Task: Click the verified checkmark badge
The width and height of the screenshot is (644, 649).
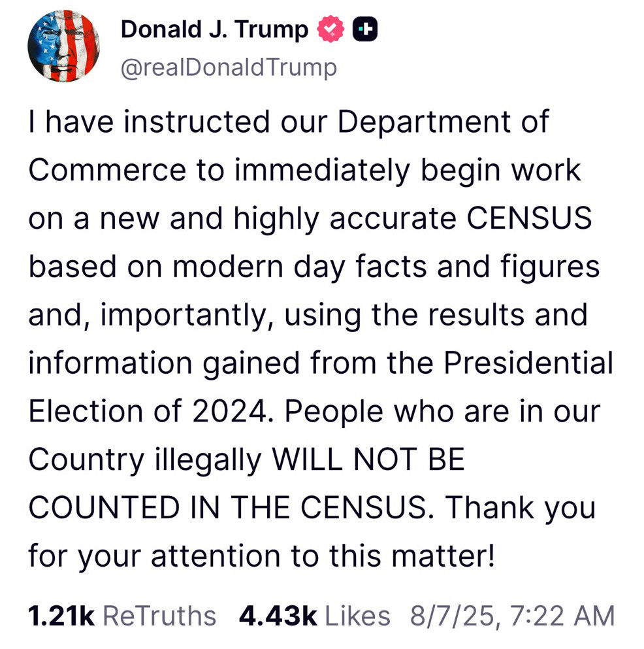Action: (x=331, y=29)
